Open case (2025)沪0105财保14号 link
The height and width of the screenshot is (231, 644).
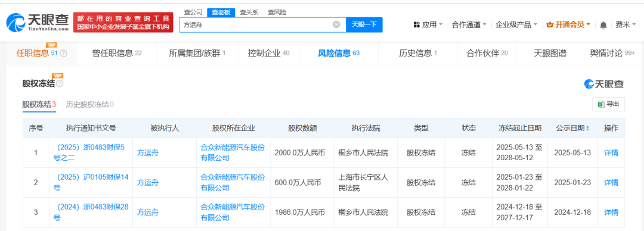point(91,183)
